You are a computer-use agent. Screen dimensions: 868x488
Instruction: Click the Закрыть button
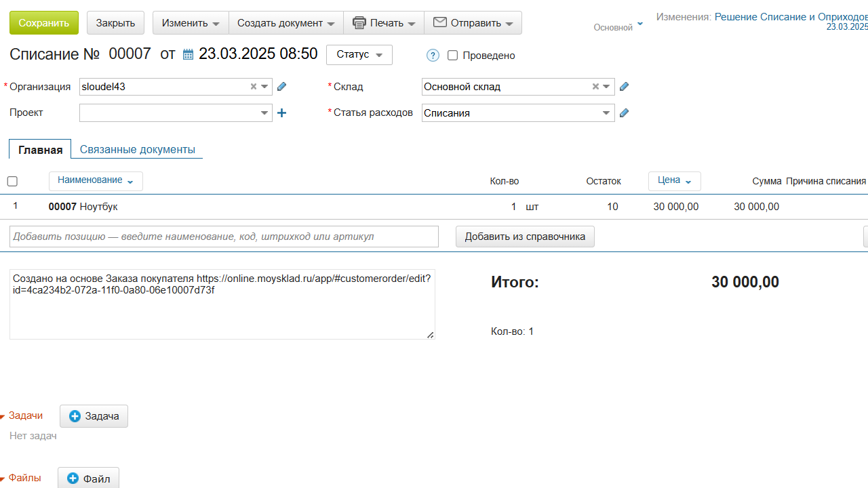tap(115, 23)
